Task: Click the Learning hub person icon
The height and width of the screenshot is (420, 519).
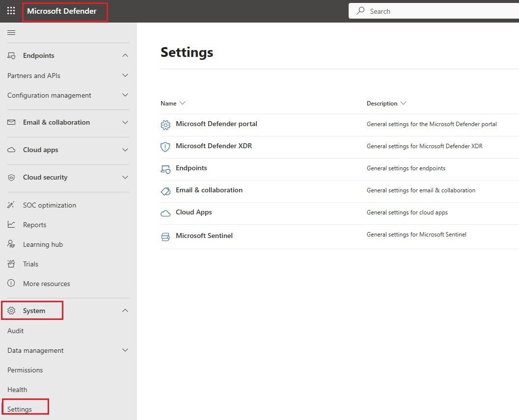Action: [x=11, y=244]
